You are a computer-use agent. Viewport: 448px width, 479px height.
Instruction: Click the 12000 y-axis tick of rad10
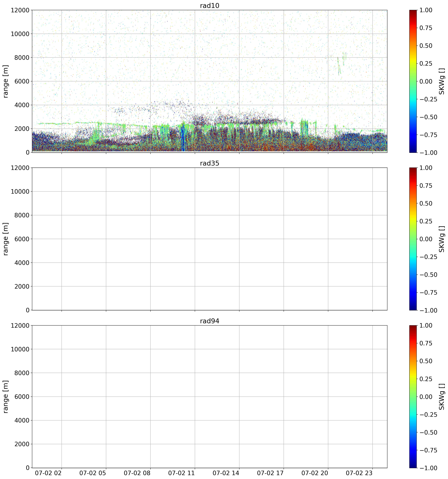(x=20, y=10)
